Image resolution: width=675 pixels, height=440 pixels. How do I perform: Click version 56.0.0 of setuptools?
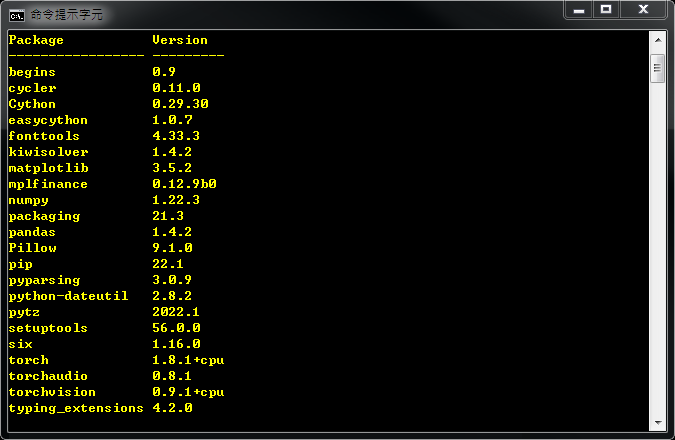[176, 328]
